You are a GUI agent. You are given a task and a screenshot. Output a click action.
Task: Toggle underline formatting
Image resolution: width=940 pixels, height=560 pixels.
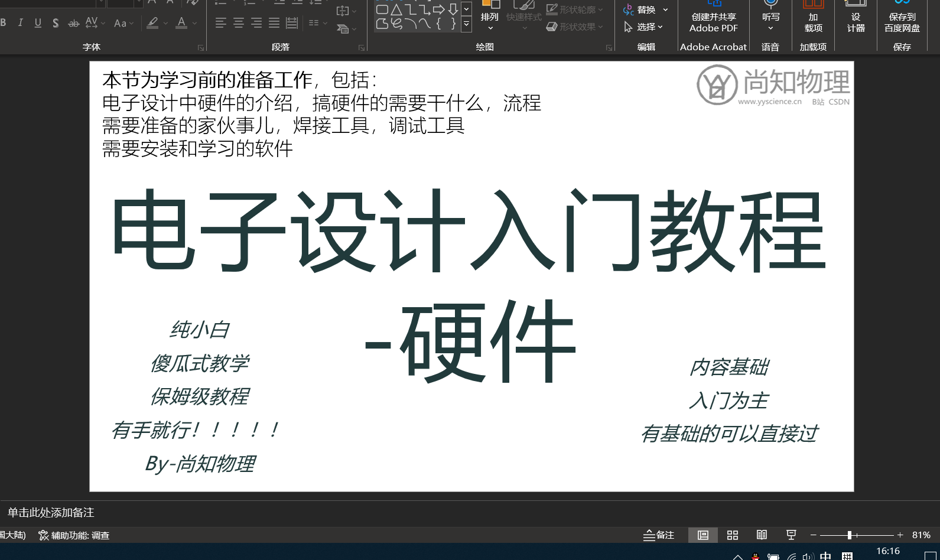coord(38,23)
